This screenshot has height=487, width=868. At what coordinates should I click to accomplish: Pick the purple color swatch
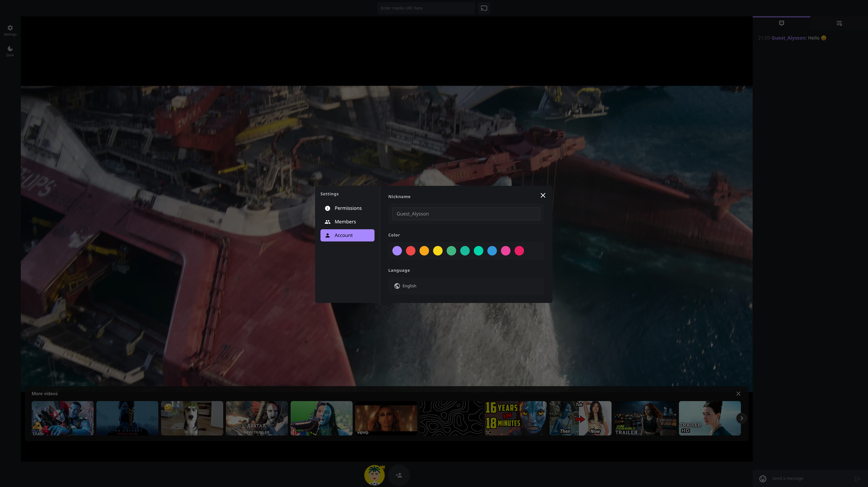click(397, 251)
